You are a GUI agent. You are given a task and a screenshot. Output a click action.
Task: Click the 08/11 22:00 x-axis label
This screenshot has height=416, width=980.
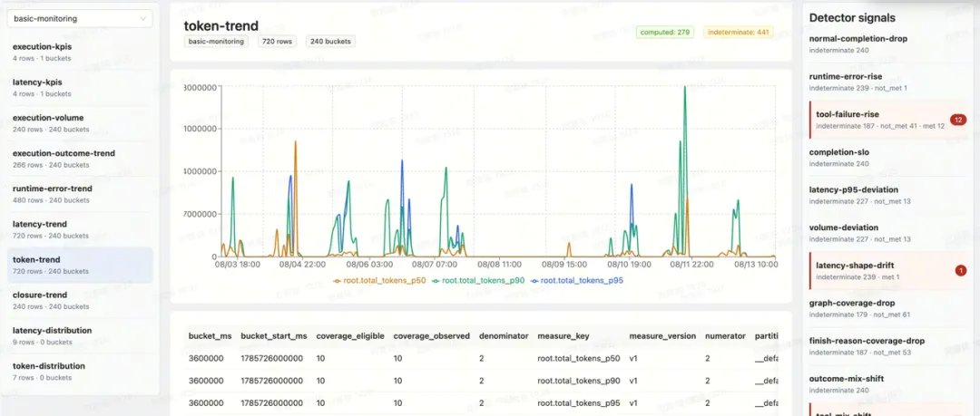click(691, 265)
